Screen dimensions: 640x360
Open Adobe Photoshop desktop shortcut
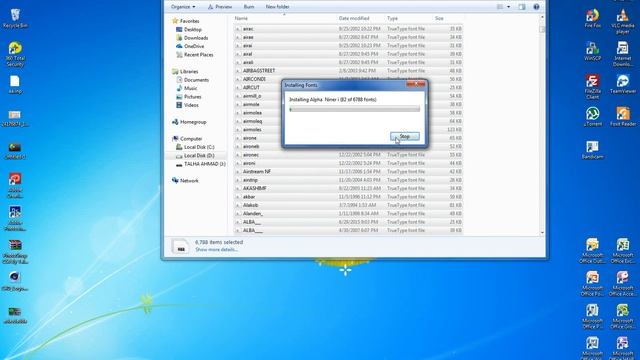point(15,219)
